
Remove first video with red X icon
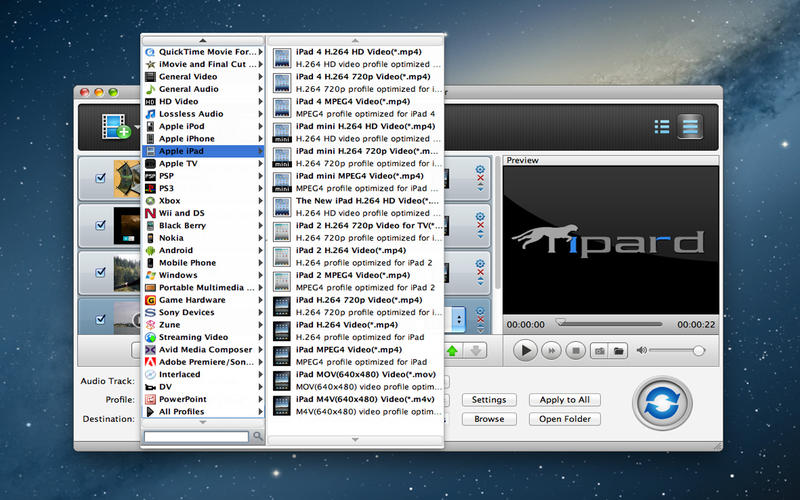click(x=480, y=178)
